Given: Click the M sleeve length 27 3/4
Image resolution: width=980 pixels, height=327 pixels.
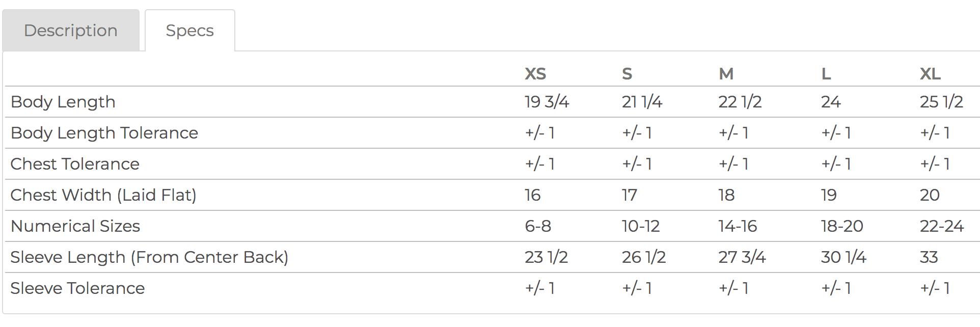Looking at the screenshot, I should 742,257.
